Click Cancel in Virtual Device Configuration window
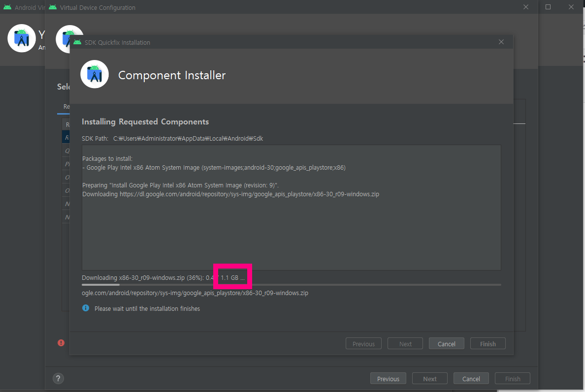 (471, 379)
